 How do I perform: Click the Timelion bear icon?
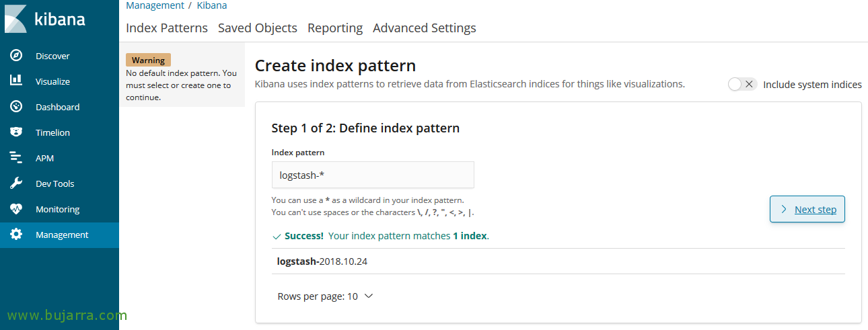16,132
